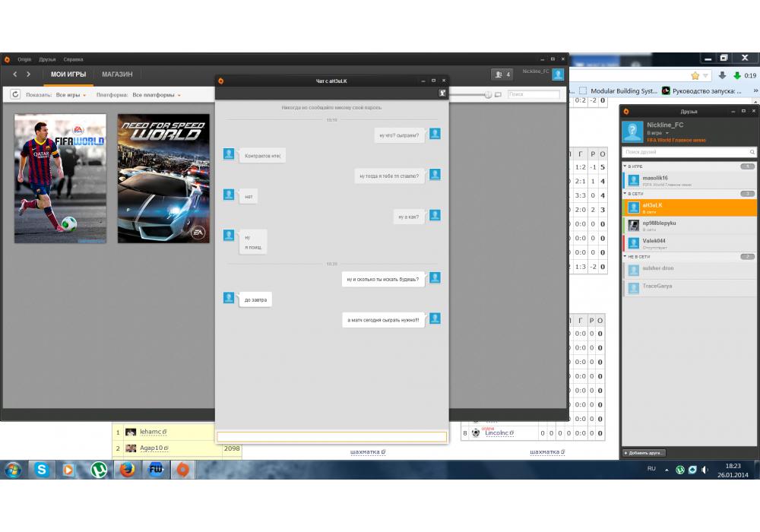Click the search magnifier in the friends search box
The image size is (760, 532).
[752, 152]
